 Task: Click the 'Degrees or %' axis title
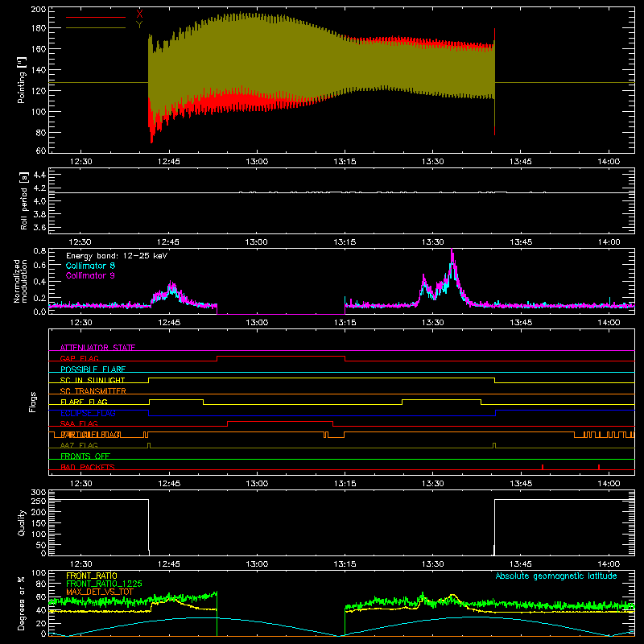click(22, 603)
